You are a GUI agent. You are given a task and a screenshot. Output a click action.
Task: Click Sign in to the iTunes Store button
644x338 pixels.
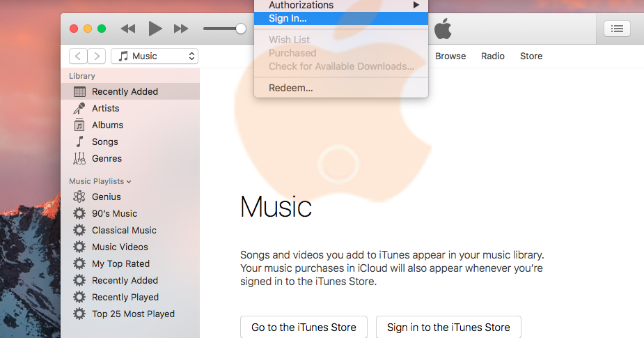448,328
